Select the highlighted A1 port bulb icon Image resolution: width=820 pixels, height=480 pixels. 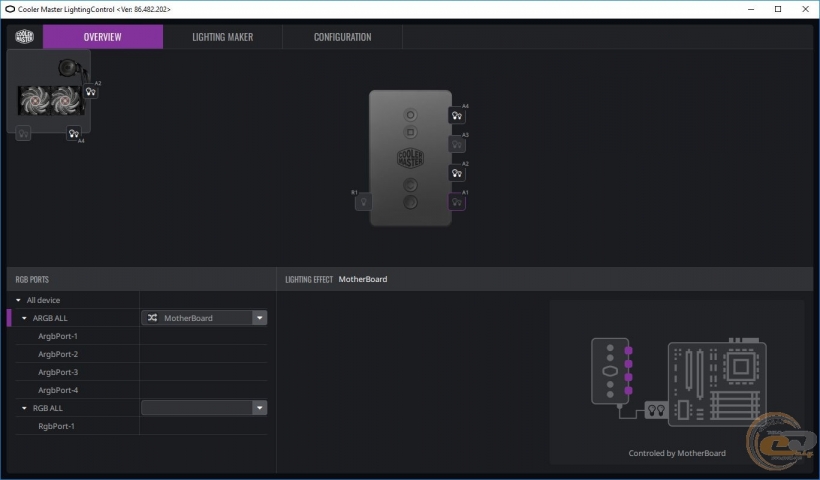click(x=457, y=202)
